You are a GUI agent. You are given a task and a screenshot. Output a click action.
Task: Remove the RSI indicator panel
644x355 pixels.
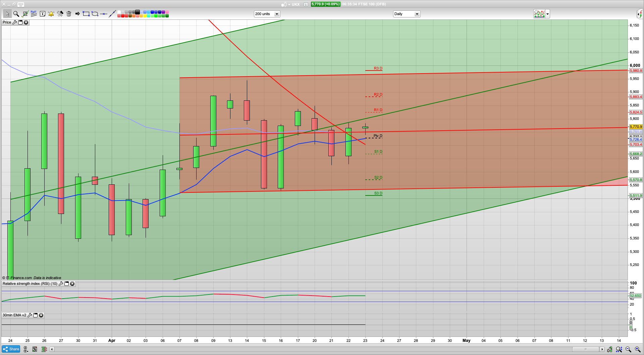72,284
